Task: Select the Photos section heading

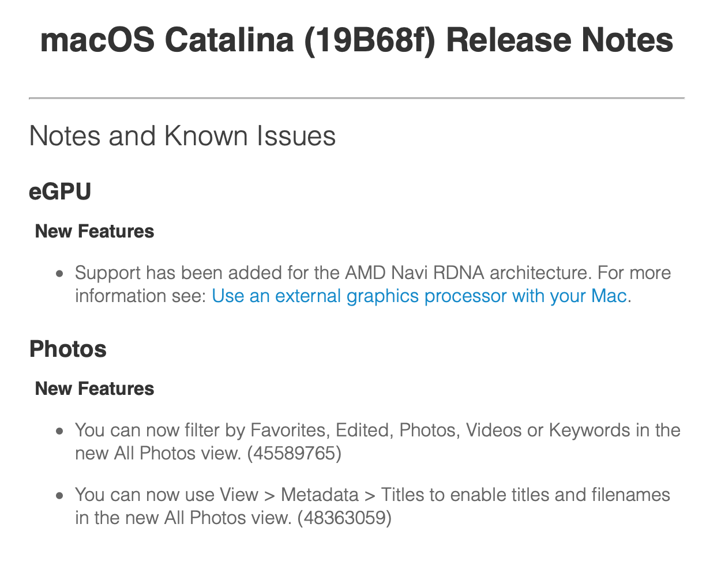Action: click(68, 349)
